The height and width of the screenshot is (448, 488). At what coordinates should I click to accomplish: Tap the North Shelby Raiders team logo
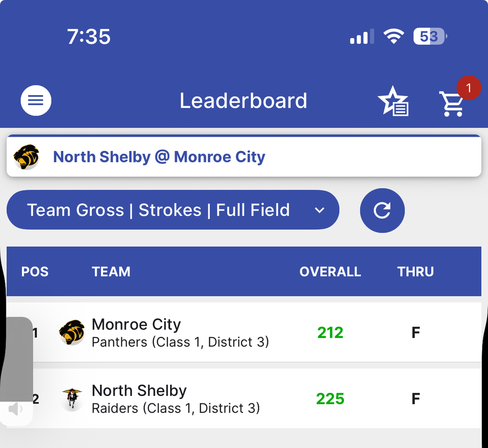(x=72, y=398)
